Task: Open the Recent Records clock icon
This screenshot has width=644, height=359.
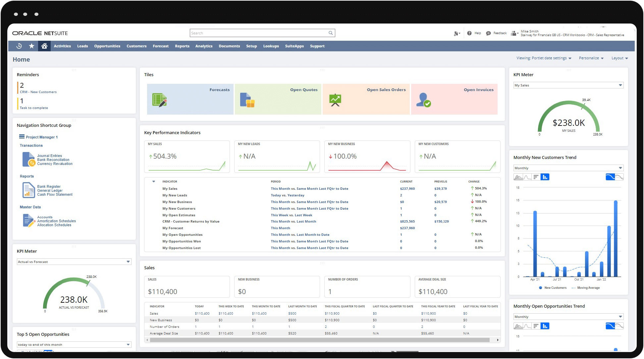Action: coord(19,46)
